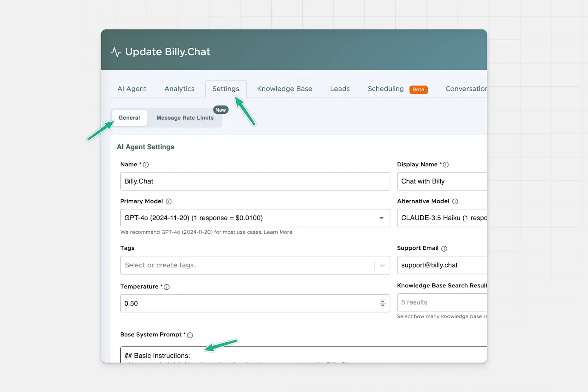Screen dimensions: 588x392
Task: Click the pulse icon beside Update Billy.Chat
Action: (x=116, y=52)
